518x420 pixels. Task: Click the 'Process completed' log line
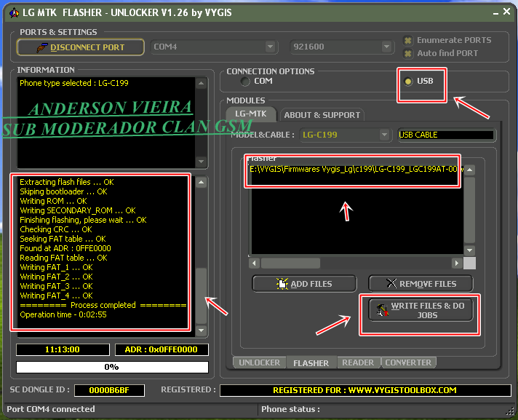[x=103, y=305]
